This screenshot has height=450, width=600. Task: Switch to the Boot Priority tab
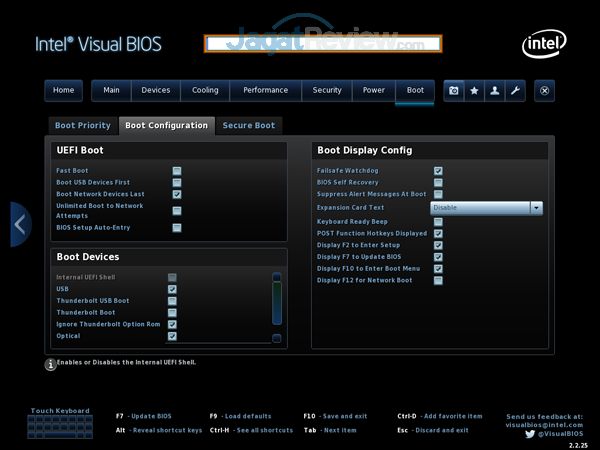pyautogui.click(x=82, y=126)
